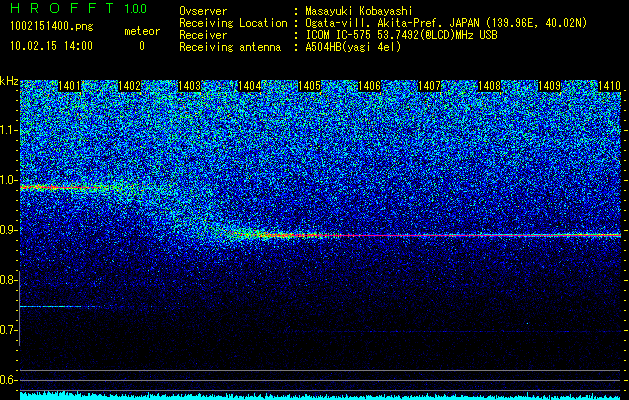The width and height of the screenshot is (629, 400).
Task: Click the observer name Masayuki Kobayashi
Action: 359,11
